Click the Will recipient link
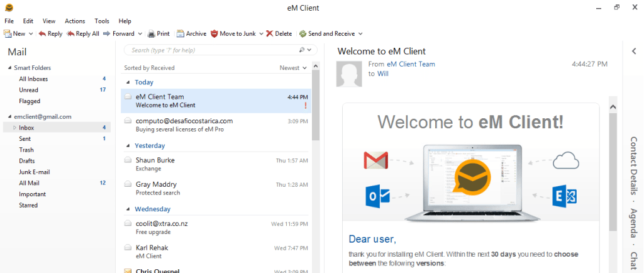This screenshot has width=644, height=273. click(383, 74)
